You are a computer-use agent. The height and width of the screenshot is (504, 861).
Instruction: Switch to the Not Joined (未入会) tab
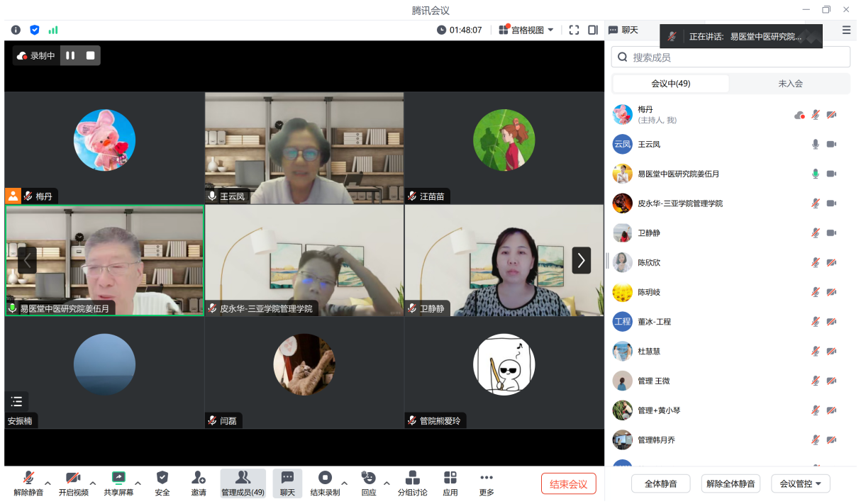point(790,84)
